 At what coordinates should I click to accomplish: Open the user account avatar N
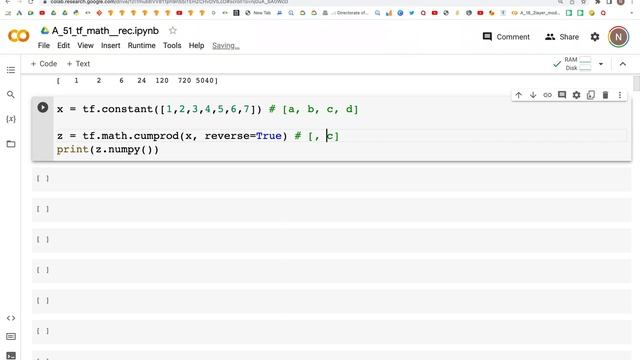618,37
